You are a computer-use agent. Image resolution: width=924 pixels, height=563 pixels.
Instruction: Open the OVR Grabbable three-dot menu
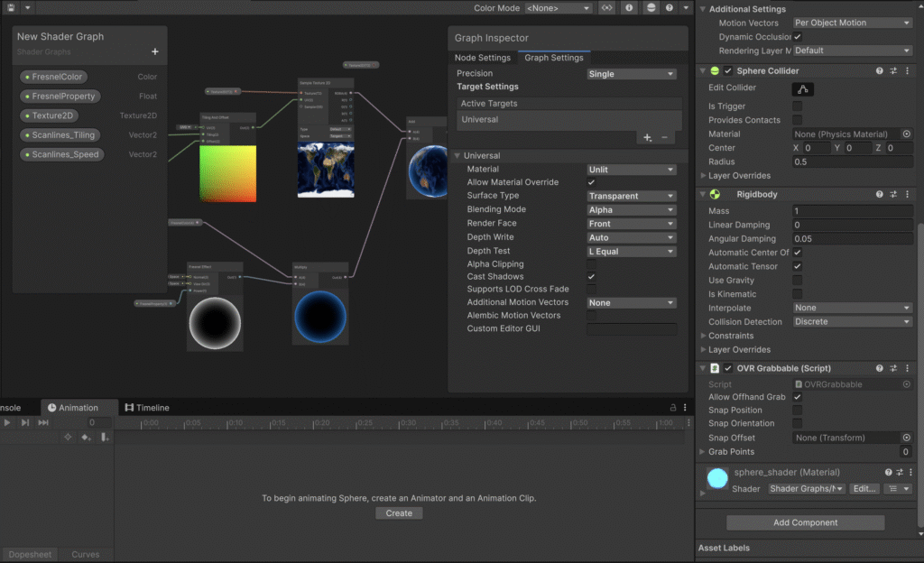click(x=907, y=368)
